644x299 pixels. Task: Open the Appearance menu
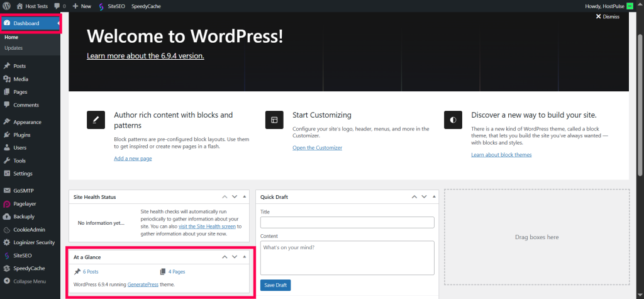27,122
